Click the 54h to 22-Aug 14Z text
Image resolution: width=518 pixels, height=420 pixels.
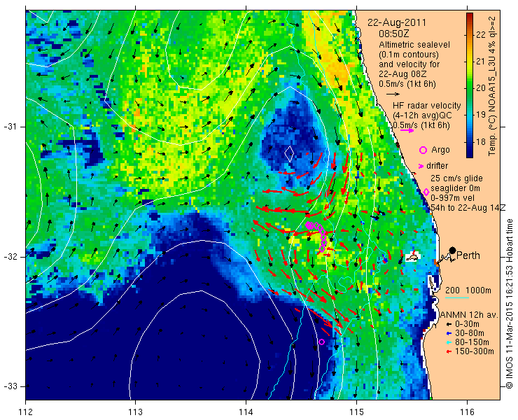[x=468, y=207]
